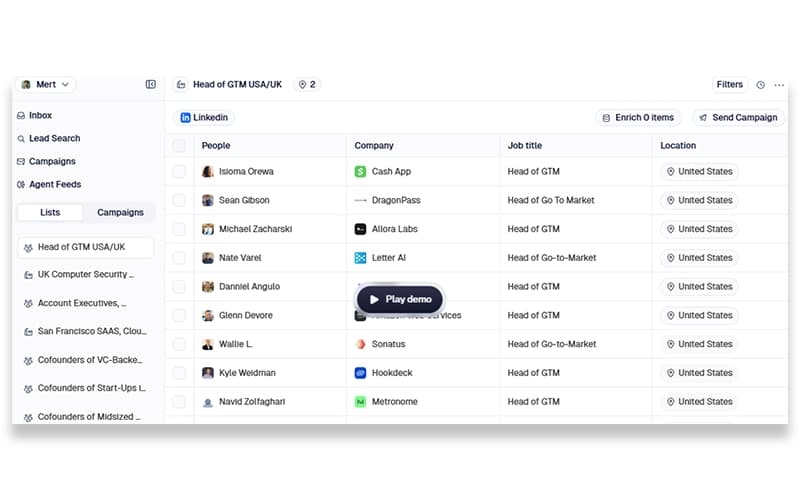Click the Allora Labs logo icon
800x500 pixels.
click(360, 229)
